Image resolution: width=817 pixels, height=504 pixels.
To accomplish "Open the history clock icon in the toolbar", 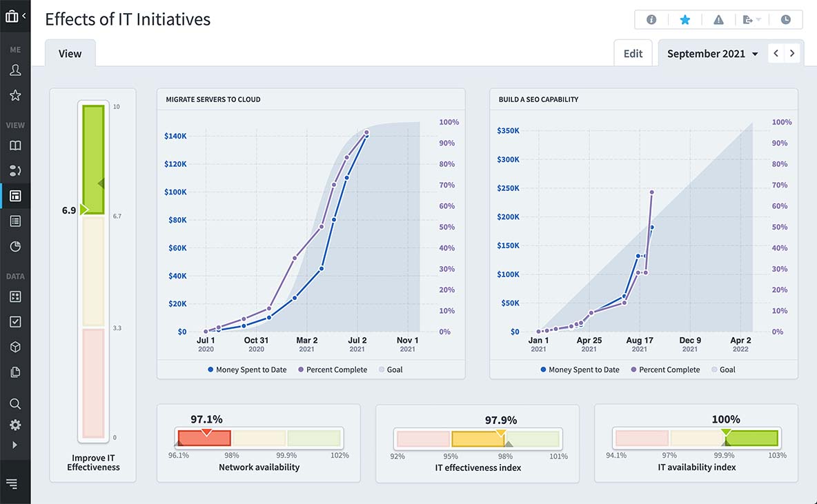I will pos(786,19).
